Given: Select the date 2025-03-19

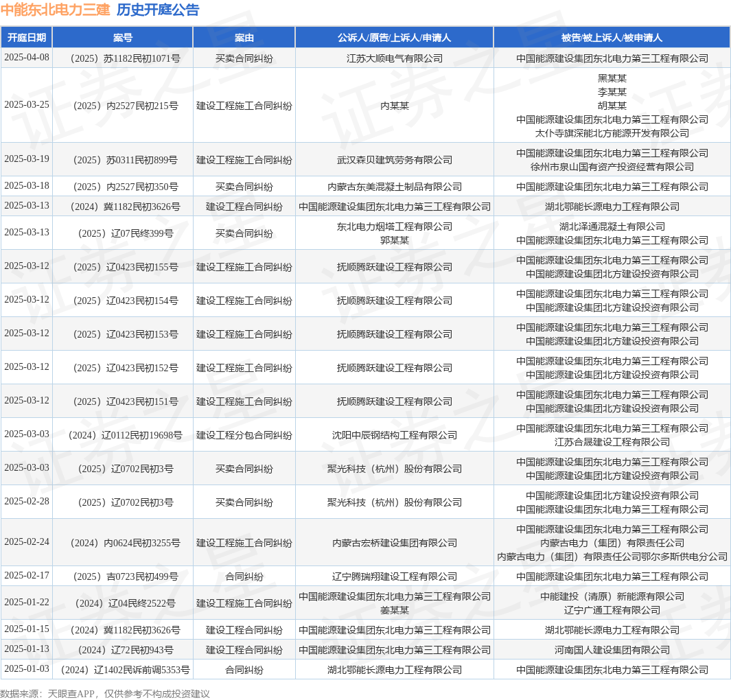Looking at the screenshot, I should click(x=27, y=159).
